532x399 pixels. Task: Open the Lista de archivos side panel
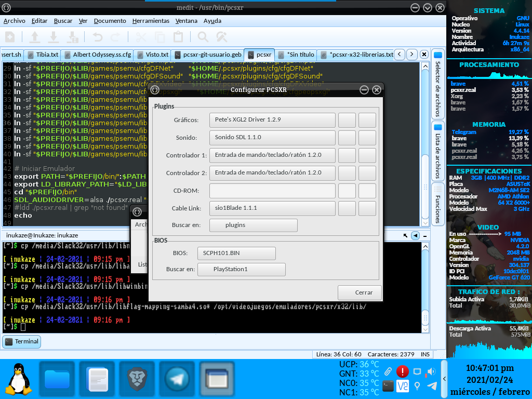pos(437,151)
